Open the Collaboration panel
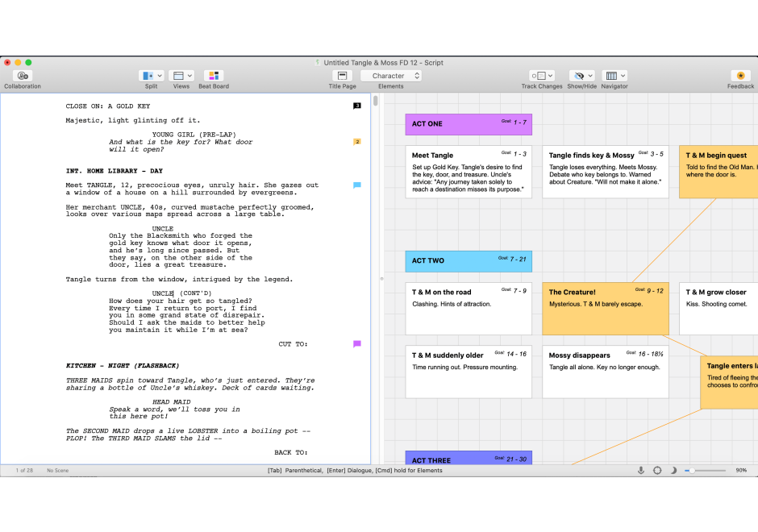 pos(22,77)
